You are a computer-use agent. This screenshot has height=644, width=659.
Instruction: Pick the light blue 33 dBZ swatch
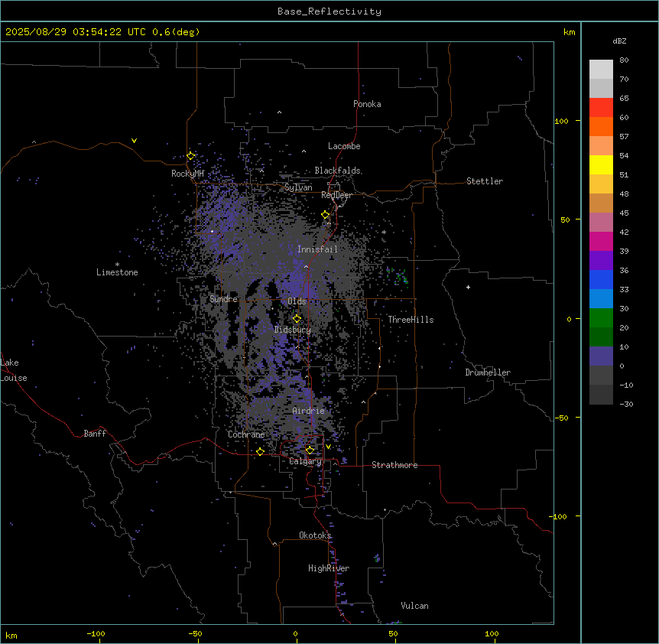pyautogui.click(x=601, y=298)
